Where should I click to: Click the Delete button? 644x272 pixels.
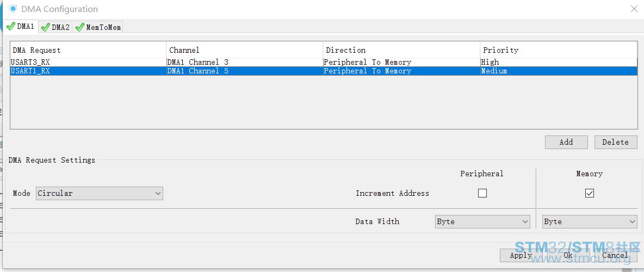pyautogui.click(x=616, y=142)
